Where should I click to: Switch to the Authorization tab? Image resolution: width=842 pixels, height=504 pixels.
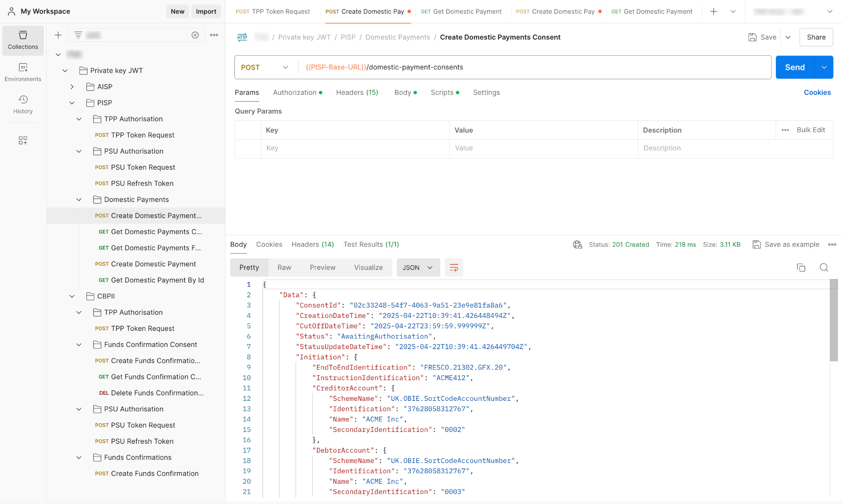[297, 92]
